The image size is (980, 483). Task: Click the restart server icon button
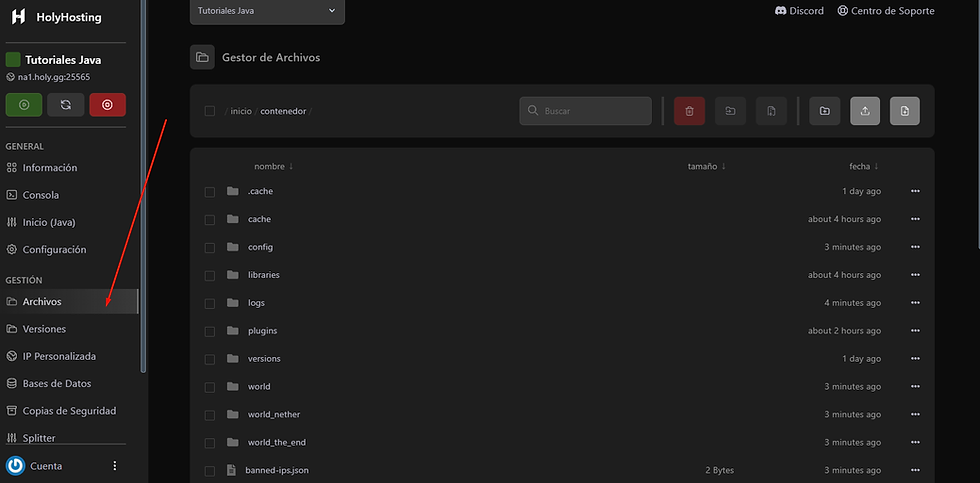(x=66, y=105)
